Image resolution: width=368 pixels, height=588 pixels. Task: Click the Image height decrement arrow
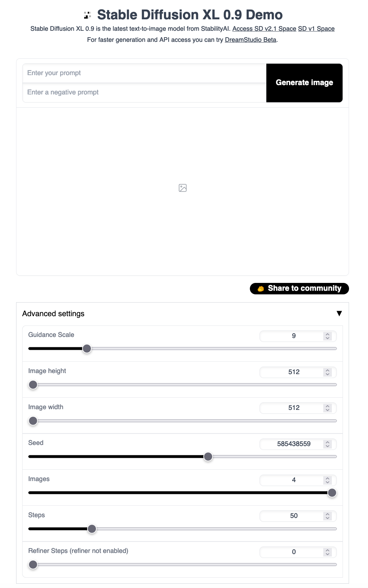327,374
